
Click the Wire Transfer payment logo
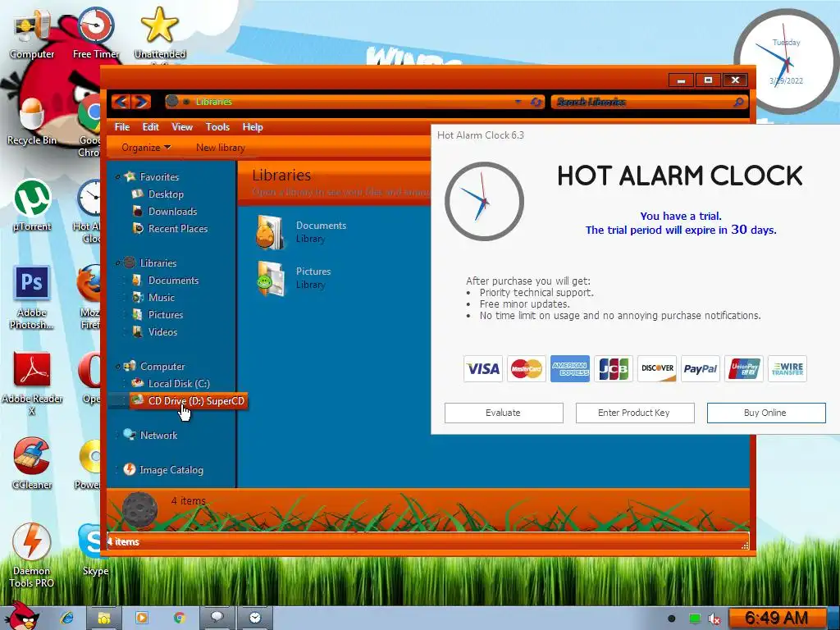click(787, 368)
